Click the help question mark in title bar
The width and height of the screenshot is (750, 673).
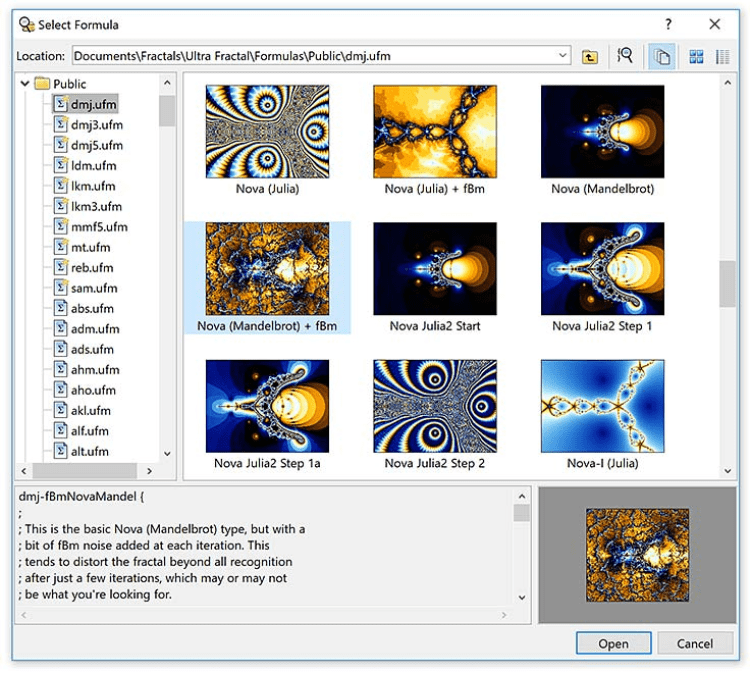pyautogui.click(x=668, y=24)
